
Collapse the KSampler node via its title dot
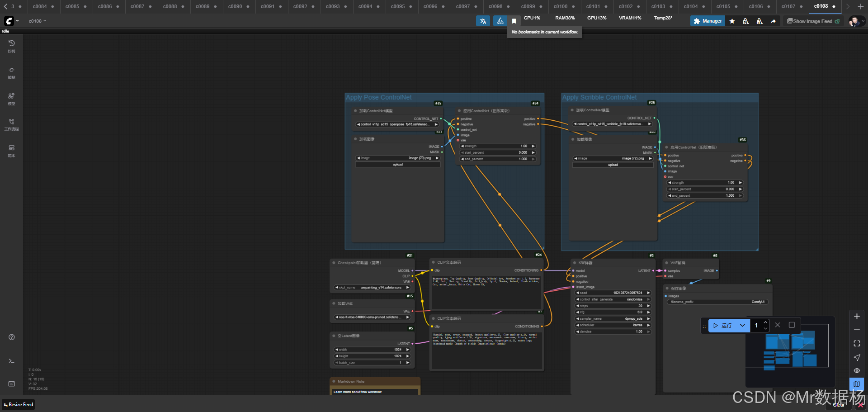575,263
